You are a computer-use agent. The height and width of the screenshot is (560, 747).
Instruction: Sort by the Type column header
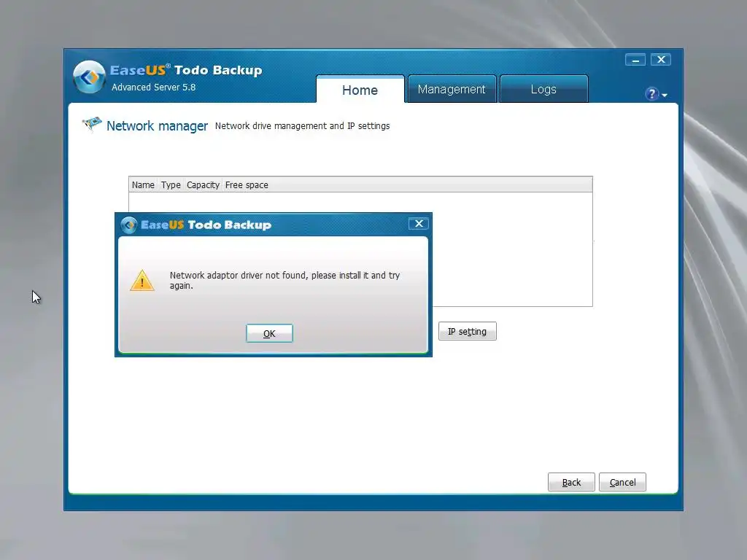pyautogui.click(x=171, y=184)
